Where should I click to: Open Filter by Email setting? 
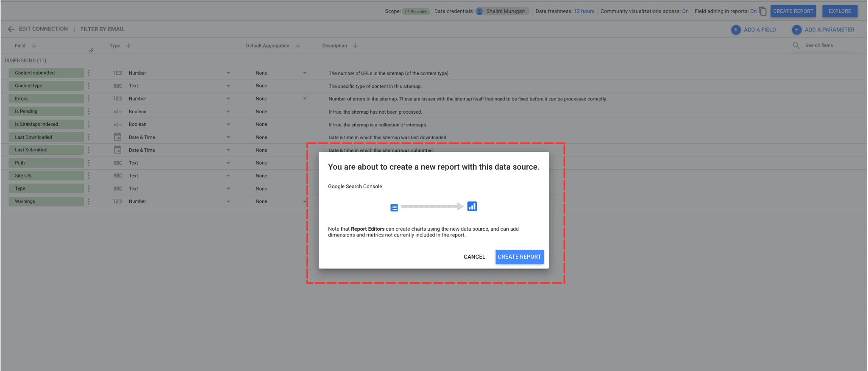point(102,29)
